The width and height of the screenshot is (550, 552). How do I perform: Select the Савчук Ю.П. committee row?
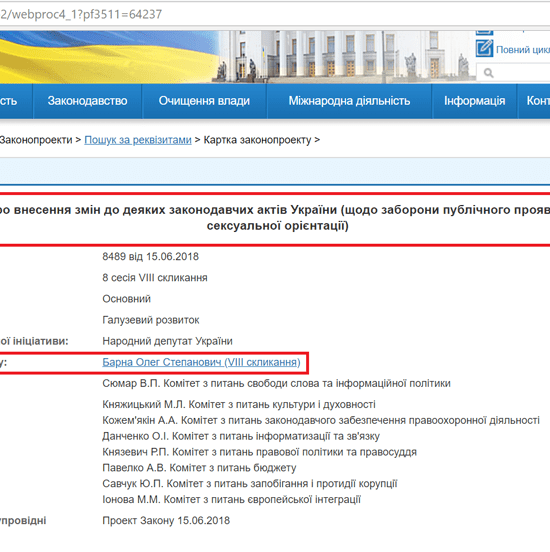[x=250, y=484]
